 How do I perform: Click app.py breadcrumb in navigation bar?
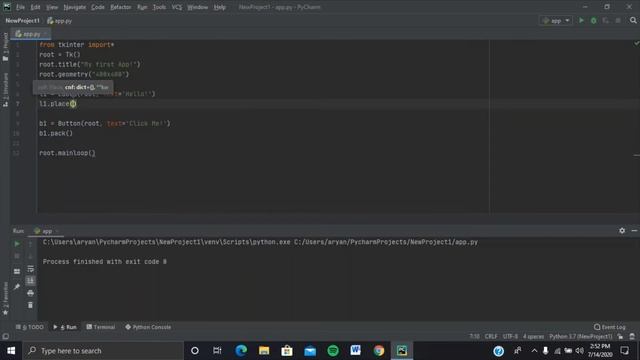click(x=60, y=20)
